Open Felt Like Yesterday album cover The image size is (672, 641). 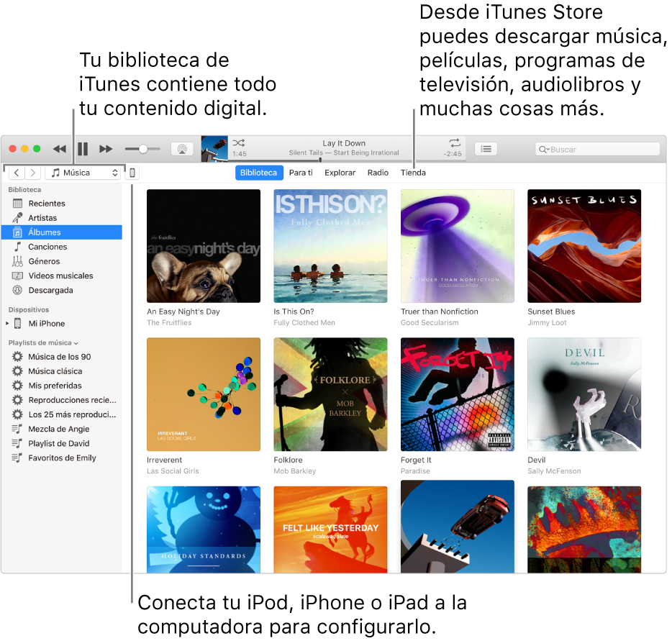(330, 529)
